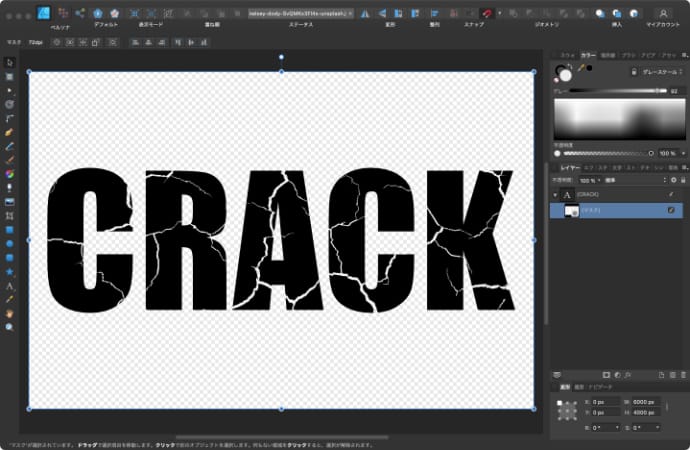690x450 pixels.
Task: Toggle visibility checkbox of the mask layer
Action: [x=671, y=210]
